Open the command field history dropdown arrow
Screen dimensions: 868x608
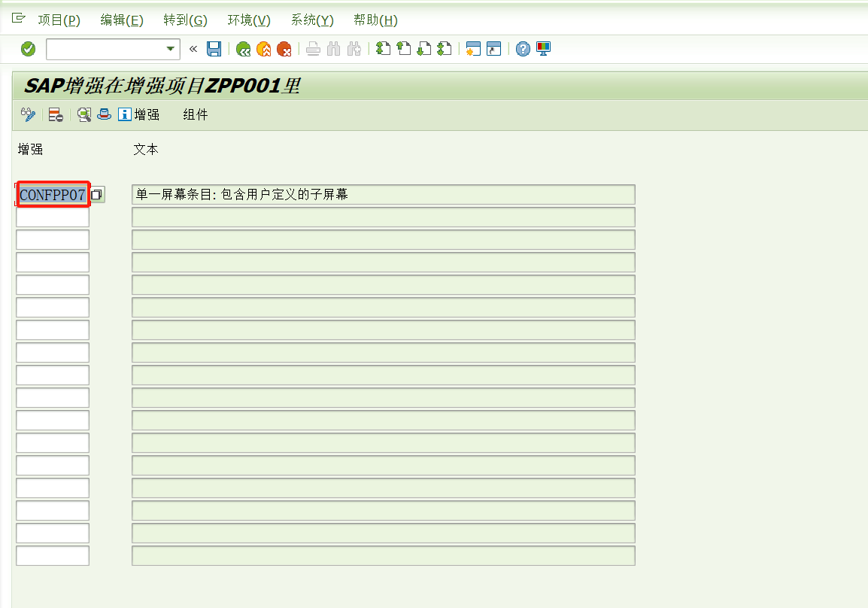pyautogui.click(x=171, y=49)
